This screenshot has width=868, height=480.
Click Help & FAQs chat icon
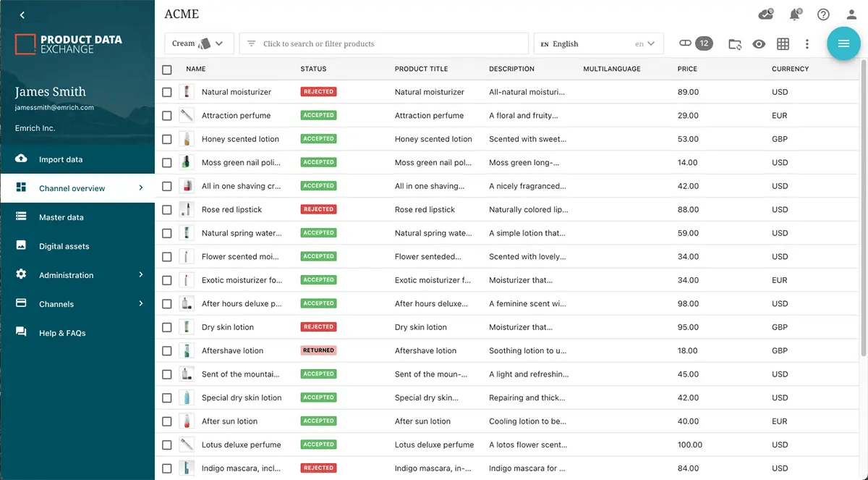tap(21, 332)
